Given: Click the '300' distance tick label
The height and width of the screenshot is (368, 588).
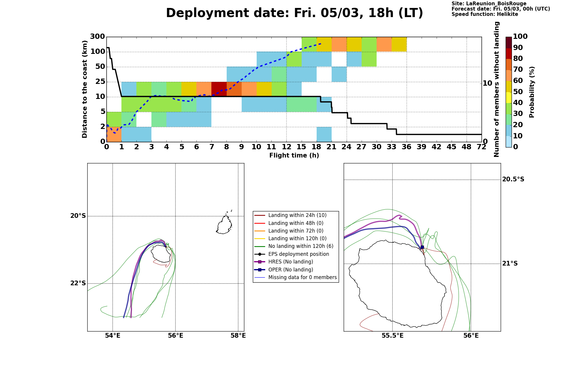Looking at the screenshot, I should 97,37.
